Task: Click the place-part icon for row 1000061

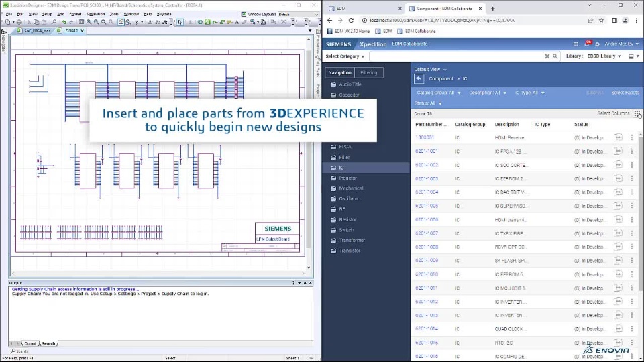Action: (x=618, y=137)
